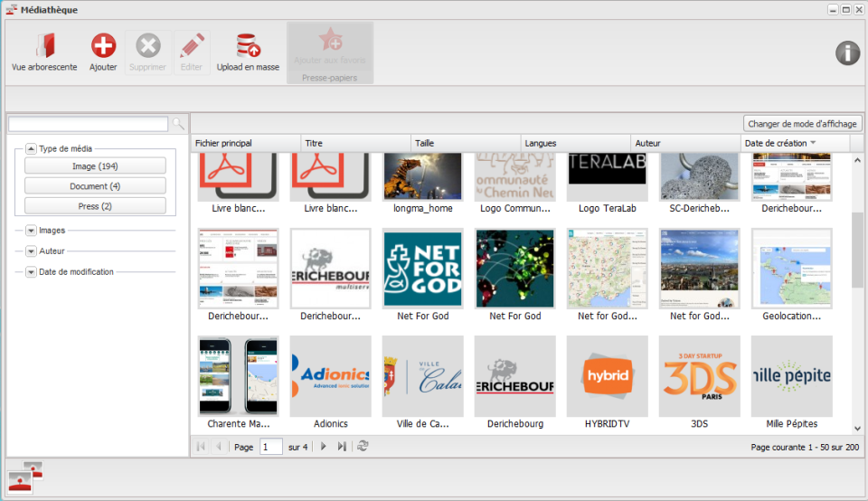Click the Médiathèque taskbar icon at bottom
Screen dimensions: 868x501
(25, 477)
